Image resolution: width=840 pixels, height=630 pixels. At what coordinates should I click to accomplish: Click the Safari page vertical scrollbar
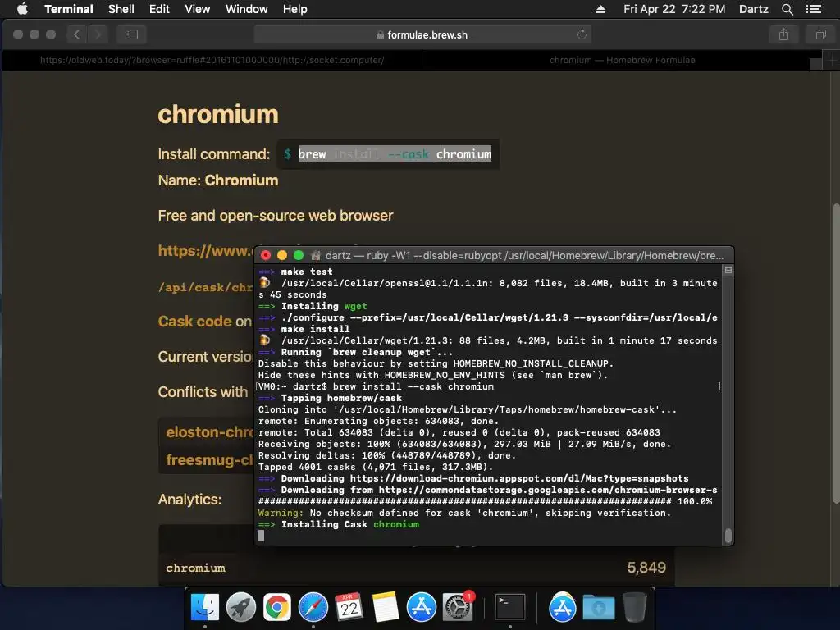point(836,353)
